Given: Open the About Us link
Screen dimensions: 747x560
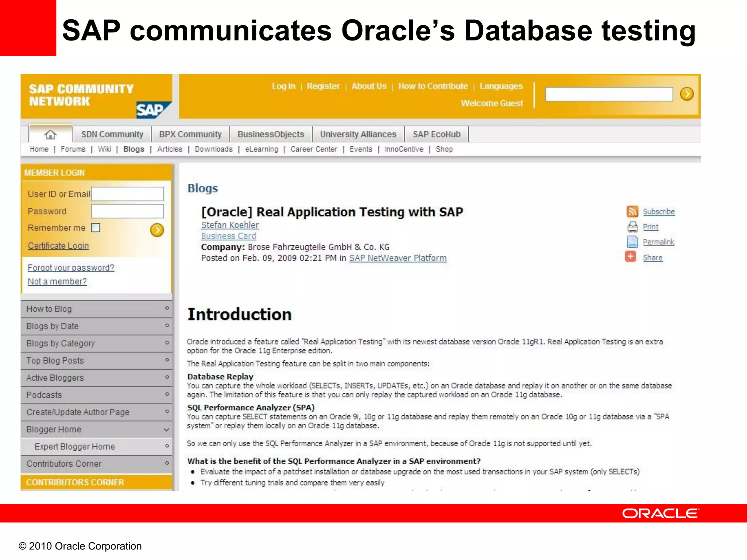Looking at the screenshot, I should coord(369,86).
